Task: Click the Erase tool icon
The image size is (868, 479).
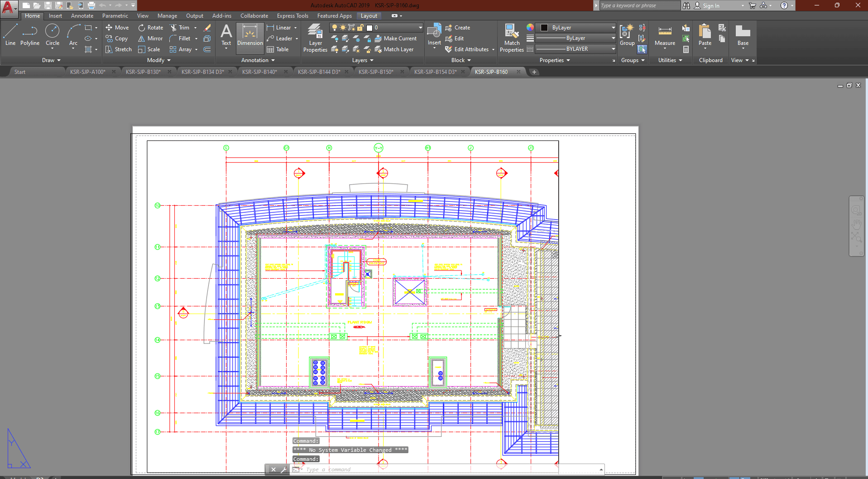Action: [x=207, y=28]
